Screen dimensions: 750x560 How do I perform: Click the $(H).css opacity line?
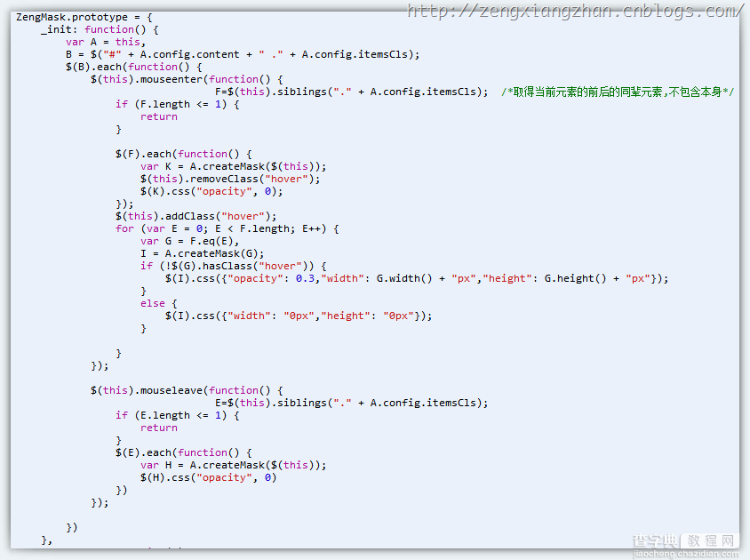pyautogui.click(x=208, y=477)
